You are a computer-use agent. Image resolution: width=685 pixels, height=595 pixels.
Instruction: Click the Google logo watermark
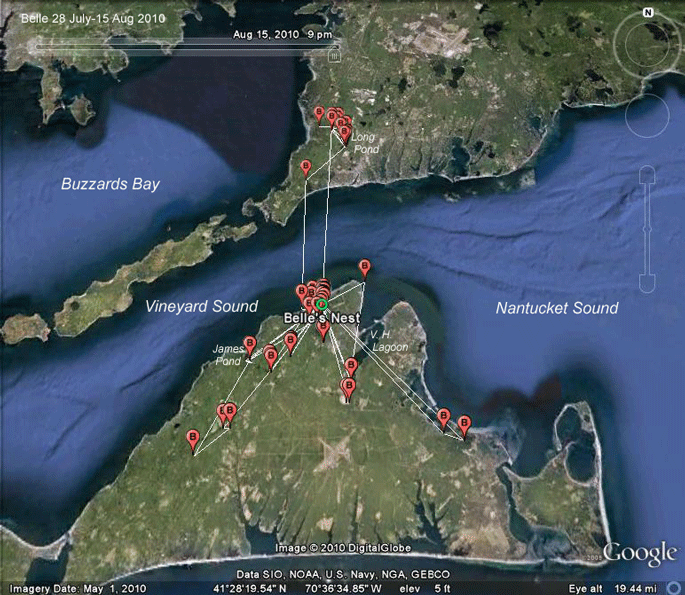click(640, 553)
